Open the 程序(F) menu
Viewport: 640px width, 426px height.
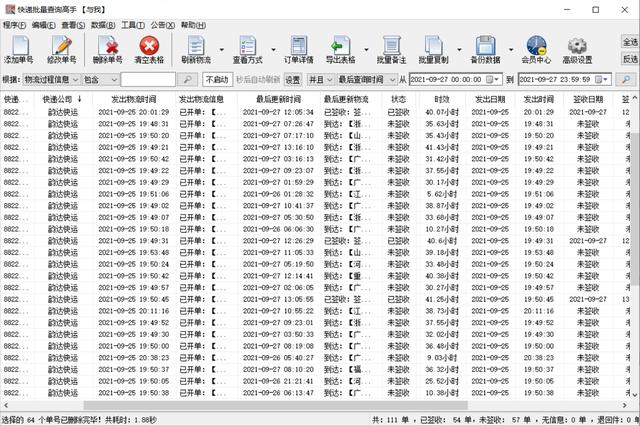click(14, 25)
